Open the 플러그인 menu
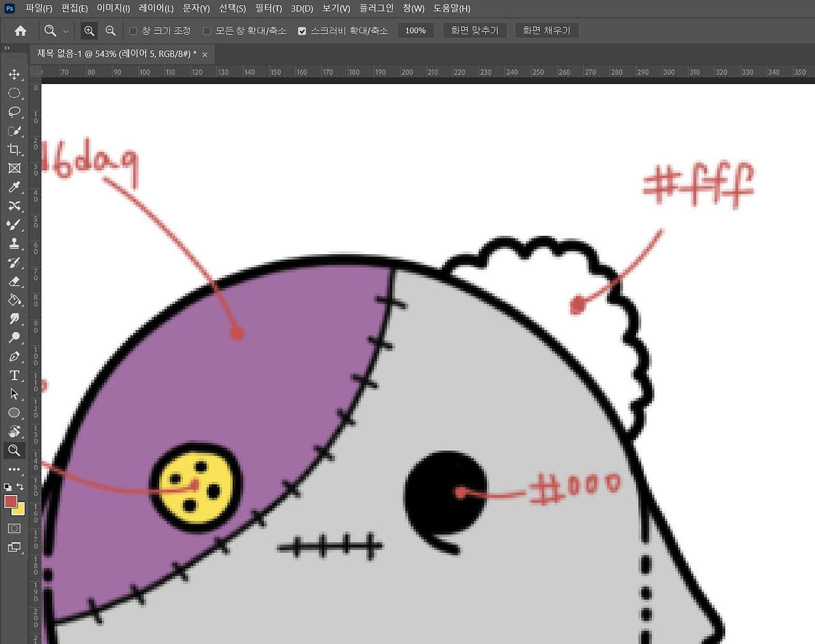 click(x=376, y=8)
